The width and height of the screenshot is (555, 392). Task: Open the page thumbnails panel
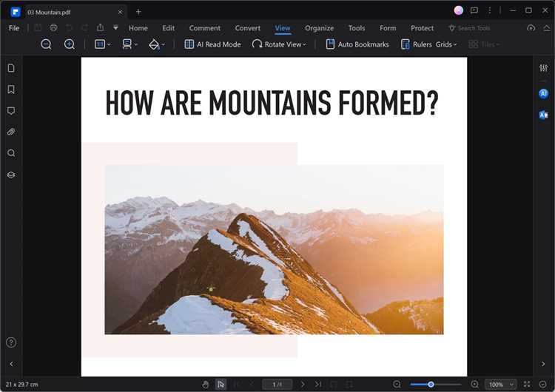pos(11,68)
